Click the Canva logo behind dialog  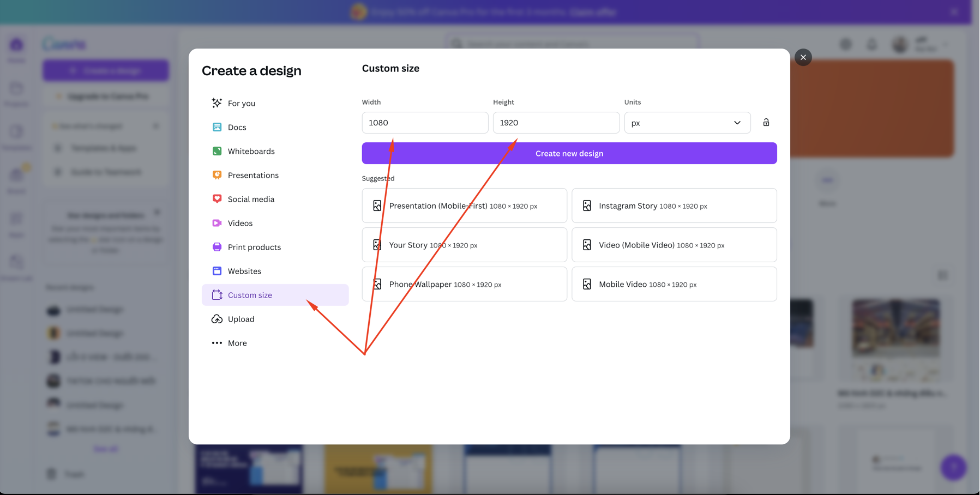pyautogui.click(x=64, y=44)
